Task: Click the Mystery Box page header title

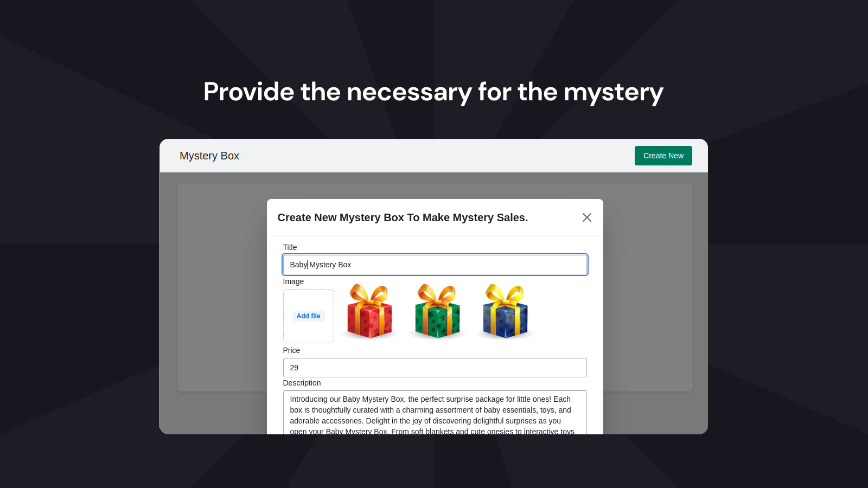Action: tap(209, 156)
